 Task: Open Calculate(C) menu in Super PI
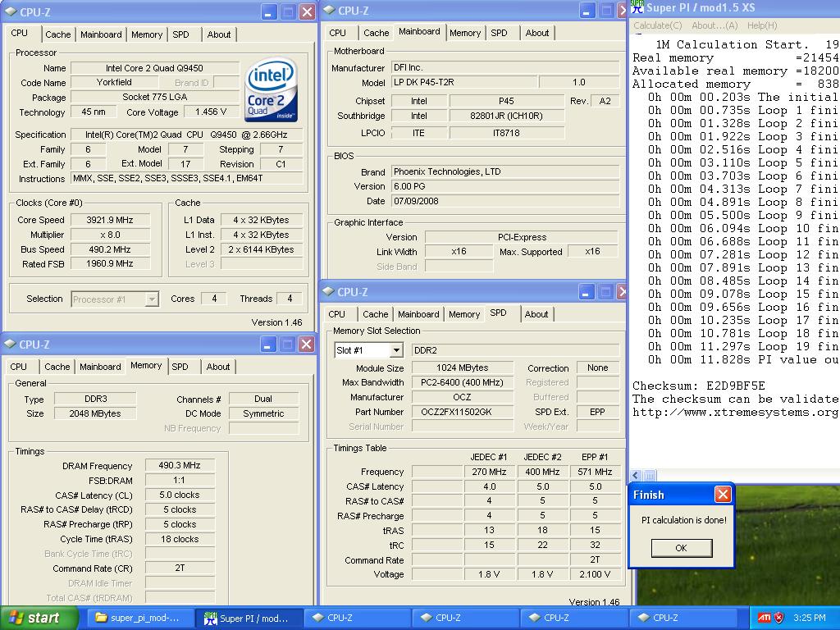point(657,25)
